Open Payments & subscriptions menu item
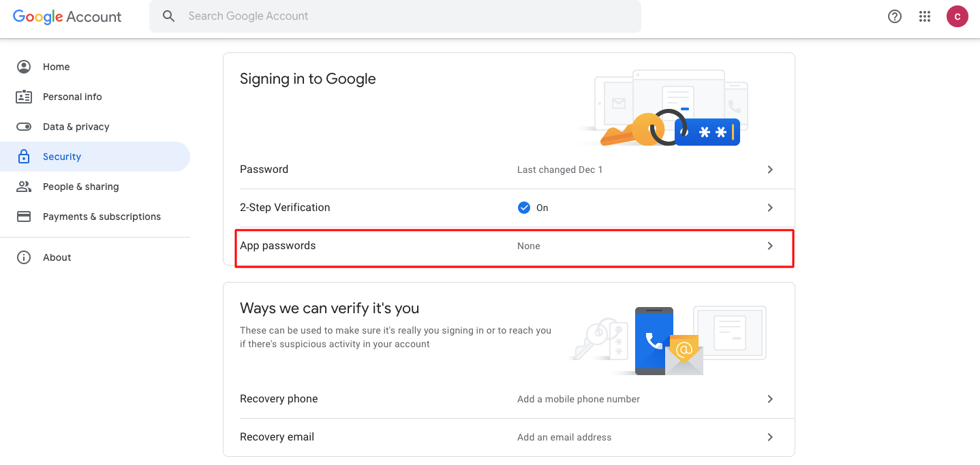This screenshot has height=465, width=980. (102, 217)
